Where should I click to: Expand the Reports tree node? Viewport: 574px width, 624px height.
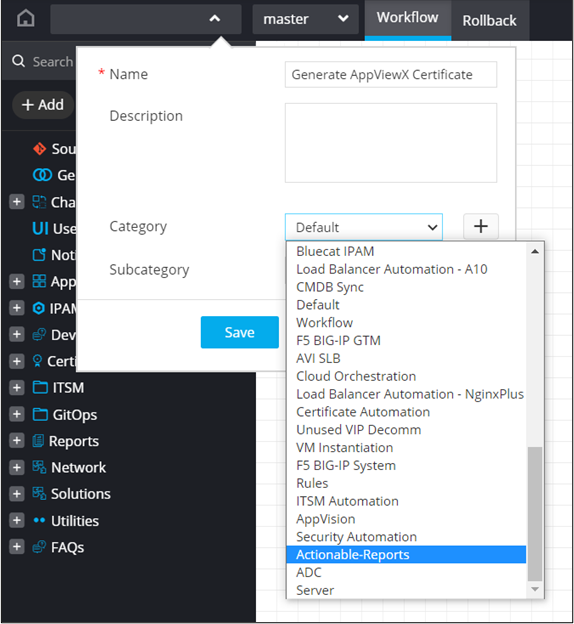16,441
